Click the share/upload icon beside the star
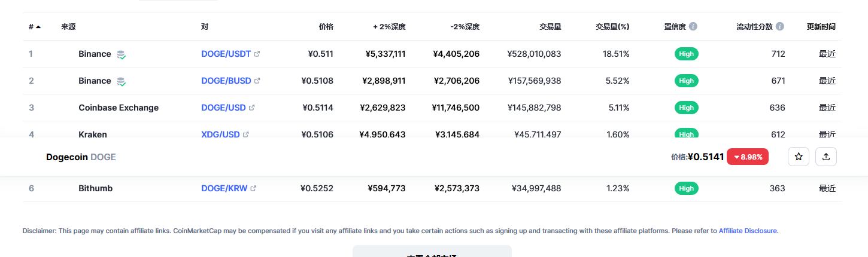Screen dimensions: 868x257 tap(826, 157)
